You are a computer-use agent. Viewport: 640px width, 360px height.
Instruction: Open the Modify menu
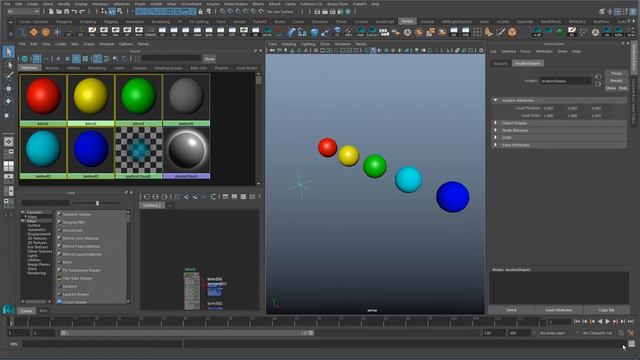click(64, 4)
